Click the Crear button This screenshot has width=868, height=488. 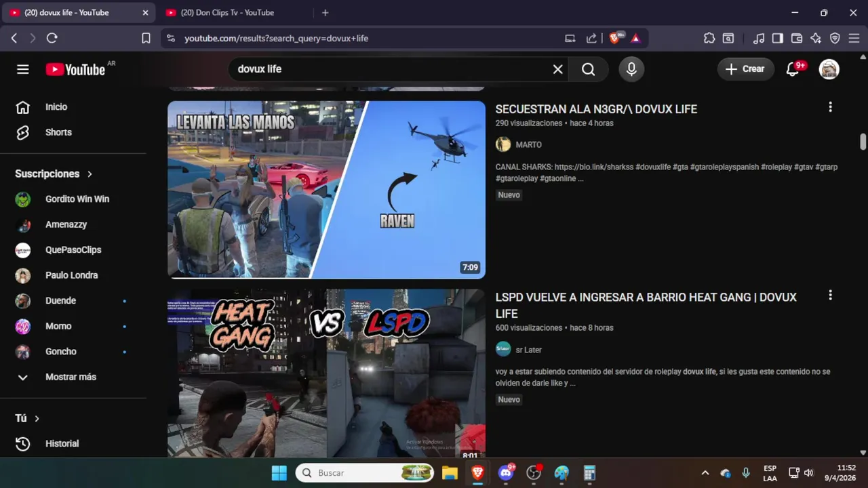click(x=745, y=69)
